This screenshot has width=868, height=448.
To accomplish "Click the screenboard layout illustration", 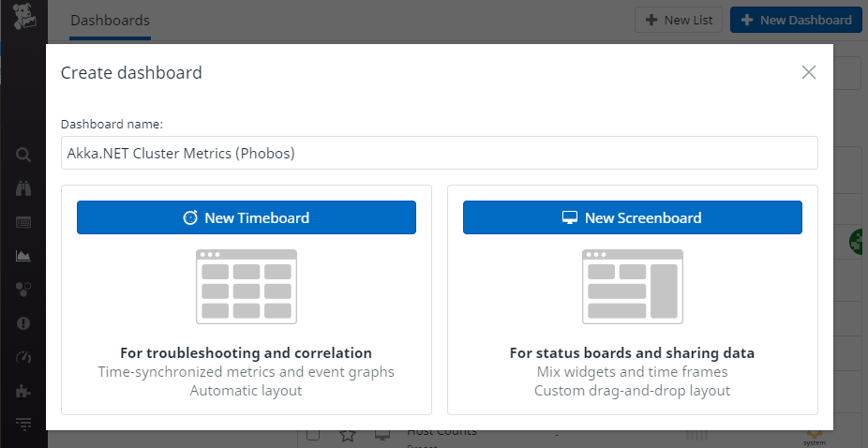I will (x=632, y=286).
